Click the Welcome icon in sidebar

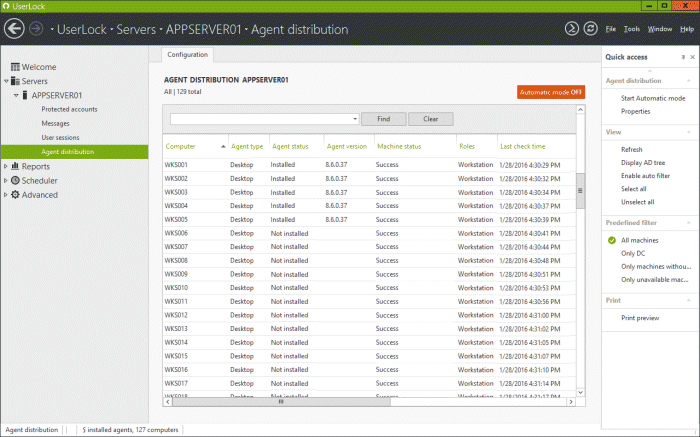tap(15, 67)
